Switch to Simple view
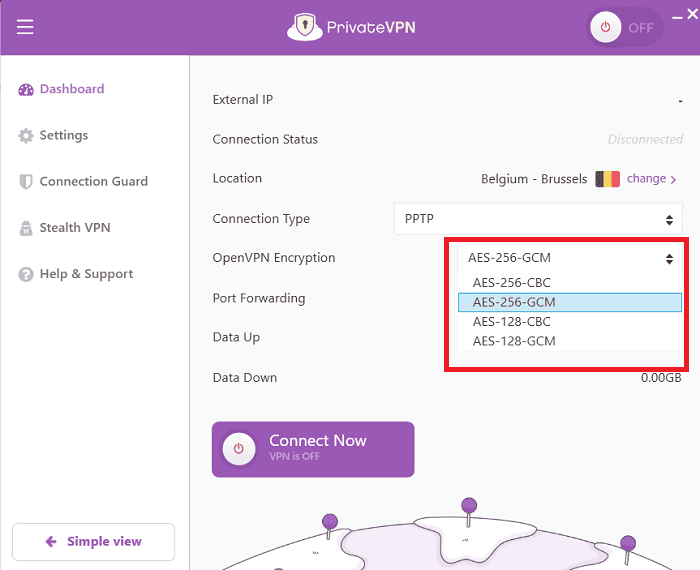 point(93,542)
